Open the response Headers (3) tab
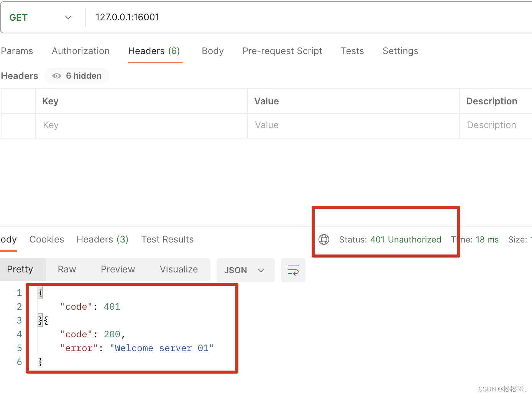The width and height of the screenshot is (532, 396). coord(102,239)
